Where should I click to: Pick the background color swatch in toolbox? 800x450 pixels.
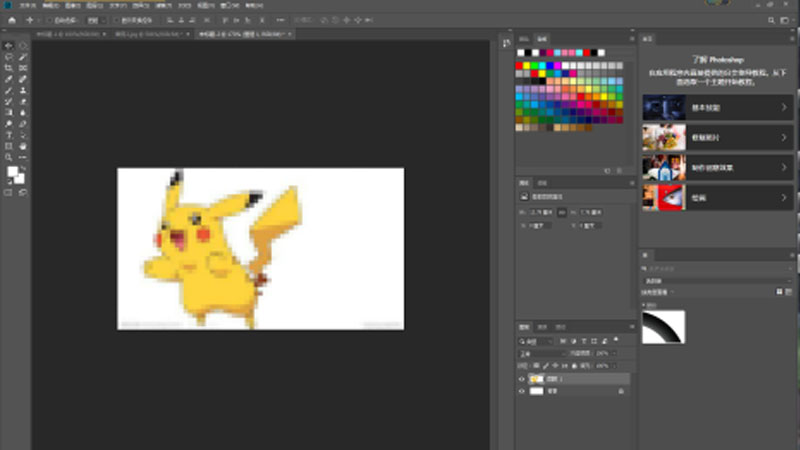click(x=19, y=179)
